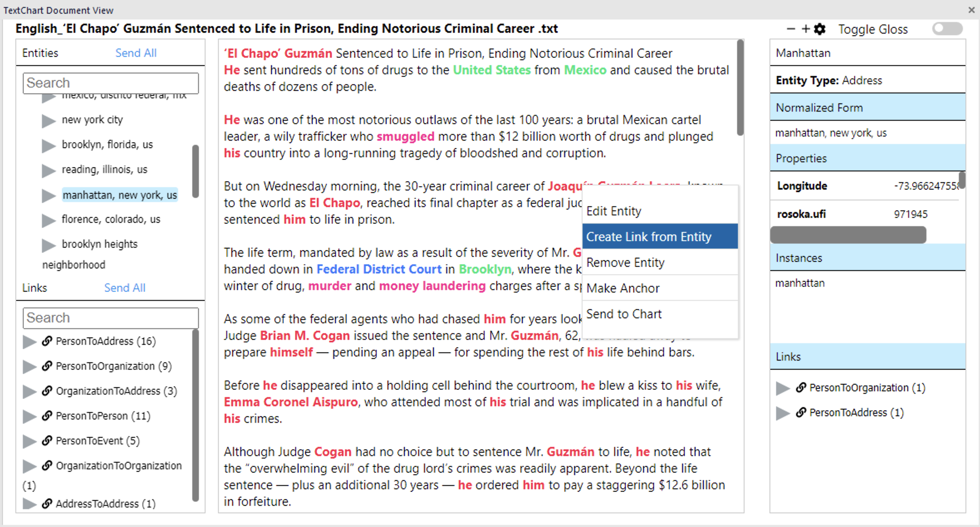Select Make Anchor menu option
980x527 pixels.
pos(660,288)
